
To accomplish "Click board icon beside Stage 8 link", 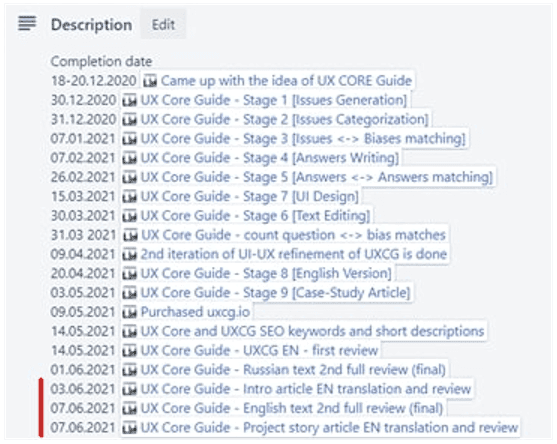I will [x=129, y=274].
